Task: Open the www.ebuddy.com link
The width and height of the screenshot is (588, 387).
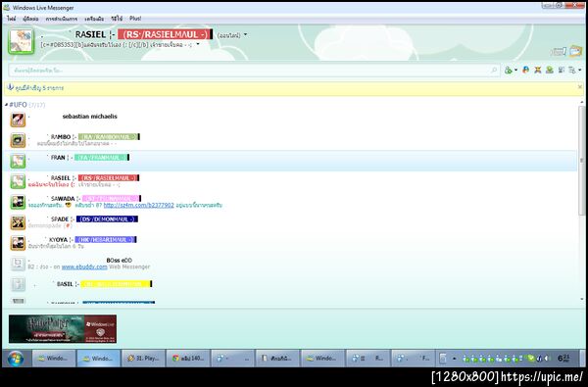Action: tap(84, 267)
